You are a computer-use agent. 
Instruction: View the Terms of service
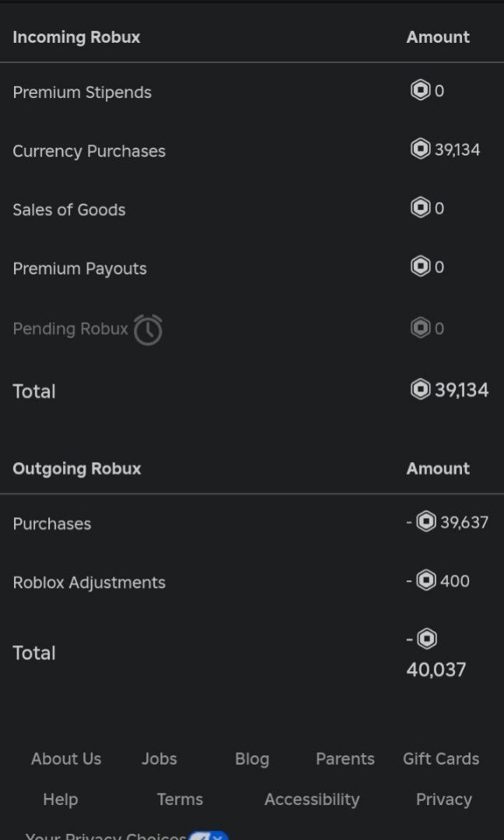click(x=180, y=800)
